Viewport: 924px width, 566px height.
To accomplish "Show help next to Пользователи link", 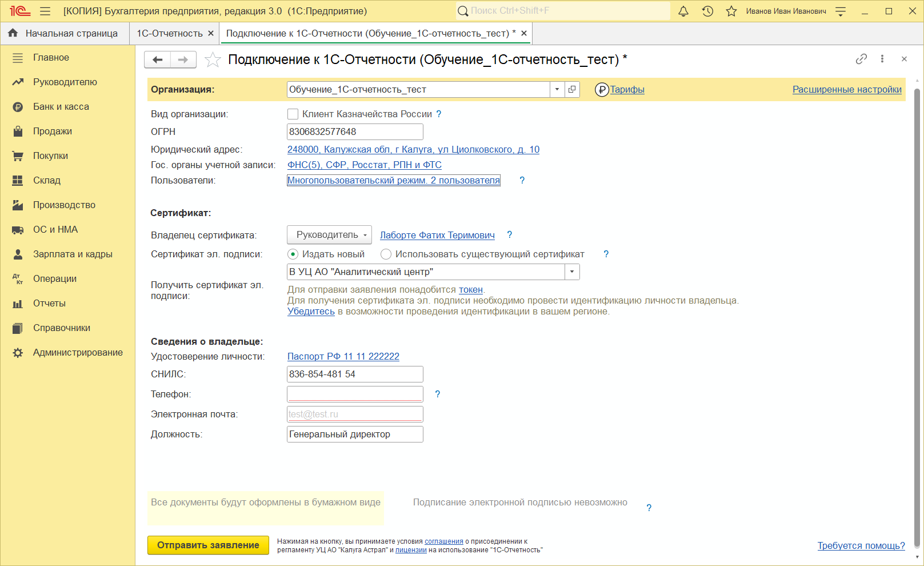I will click(x=522, y=181).
